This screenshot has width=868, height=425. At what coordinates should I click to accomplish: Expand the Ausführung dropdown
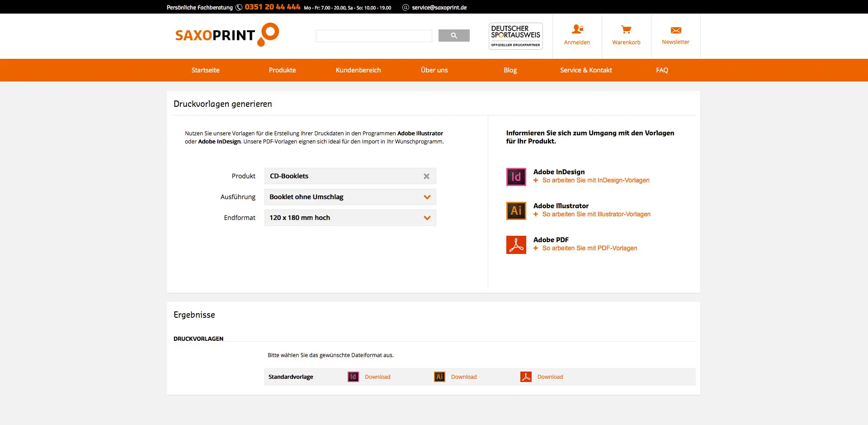(x=427, y=197)
